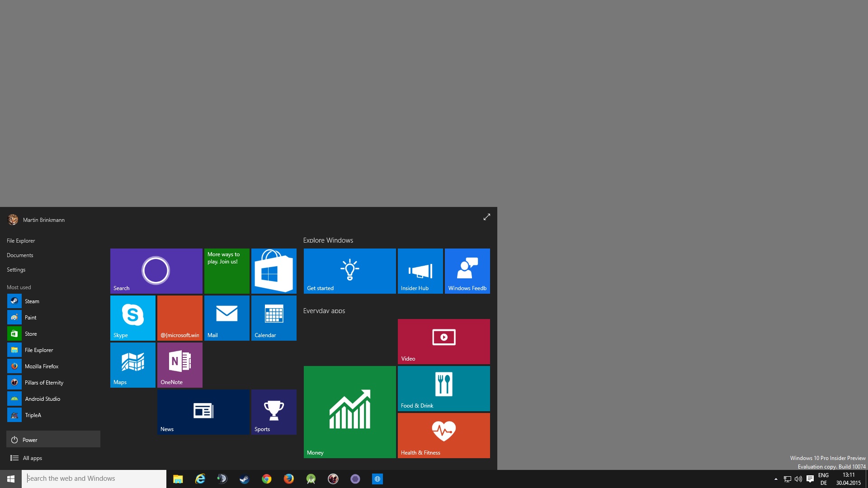
Task: Show hidden system tray icons arrow
Action: coord(776,479)
